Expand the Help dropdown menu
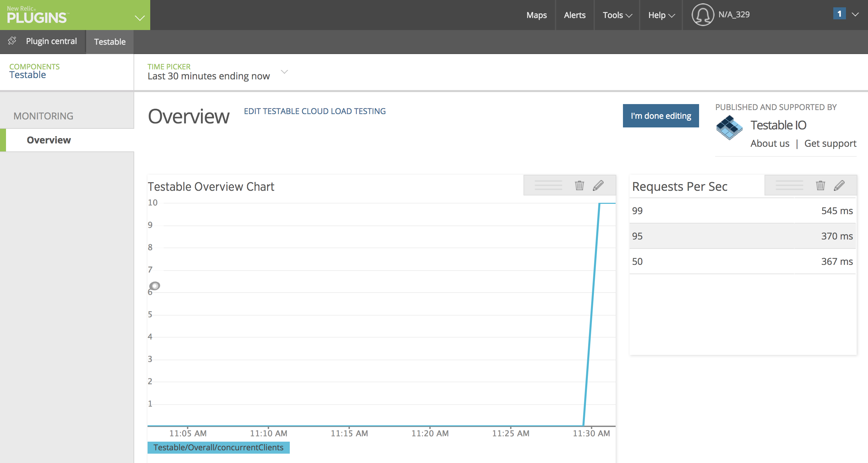868x463 pixels. click(661, 15)
